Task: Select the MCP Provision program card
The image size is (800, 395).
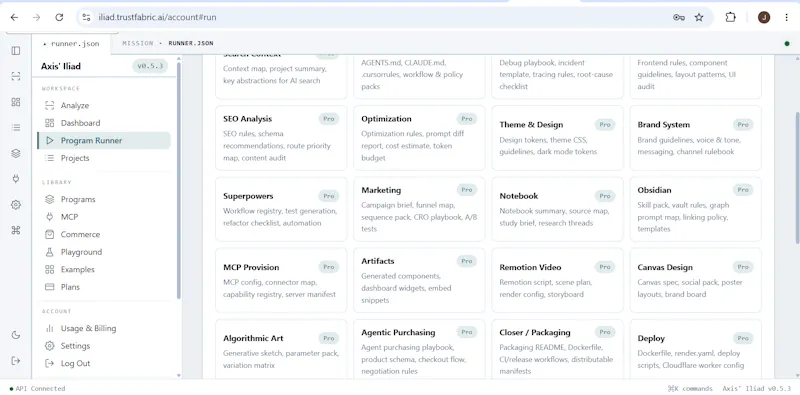Action: (281, 280)
